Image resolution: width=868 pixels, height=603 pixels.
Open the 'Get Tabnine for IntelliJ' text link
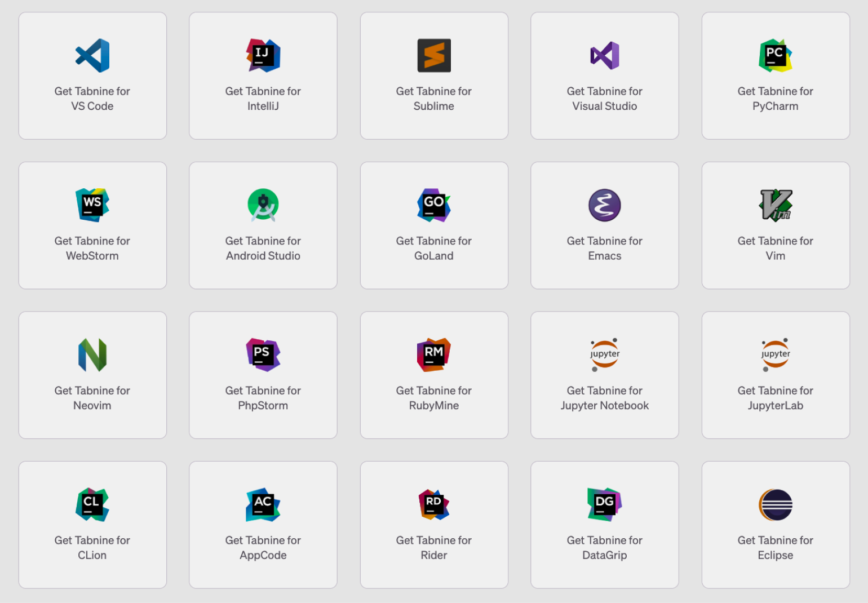click(263, 99)
